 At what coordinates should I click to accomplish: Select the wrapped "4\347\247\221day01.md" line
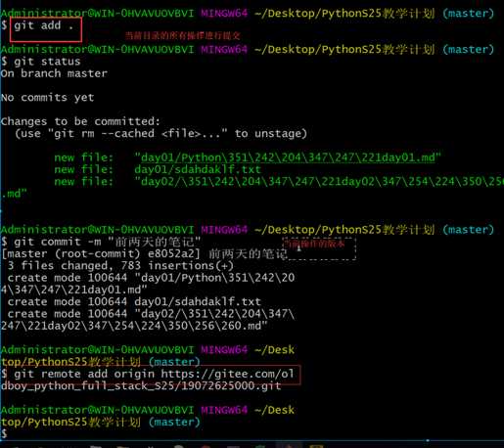click(73, 290)
